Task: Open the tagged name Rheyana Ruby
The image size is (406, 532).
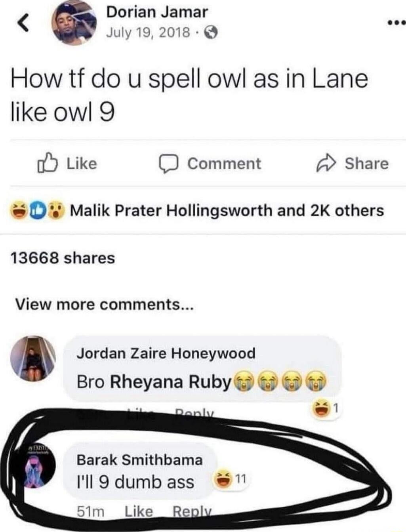Action: (x=170, y=381)
